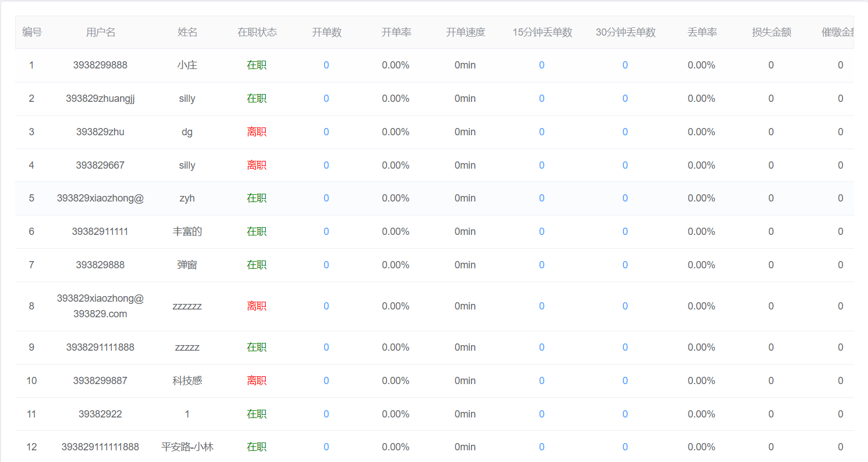The width and height of the screenshot is (868, 462).
Task: Click the 损失金额 column header
Action: tap(771, 32)
